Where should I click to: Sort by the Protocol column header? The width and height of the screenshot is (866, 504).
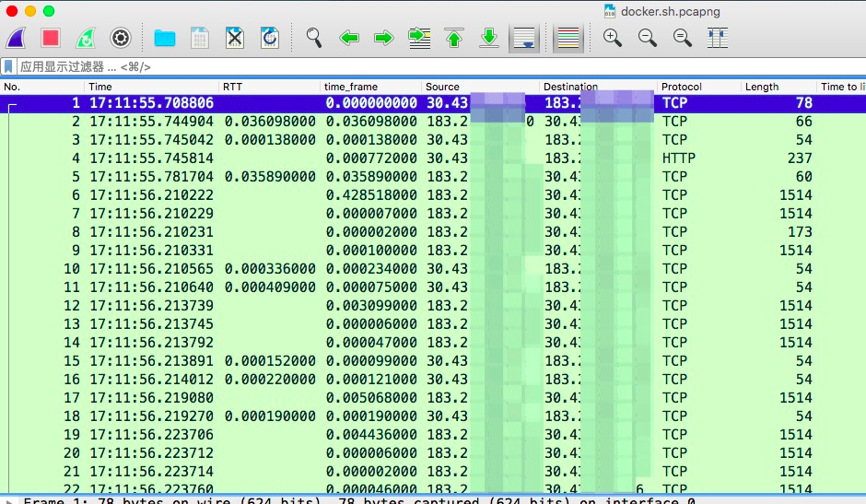coord(699,87)
